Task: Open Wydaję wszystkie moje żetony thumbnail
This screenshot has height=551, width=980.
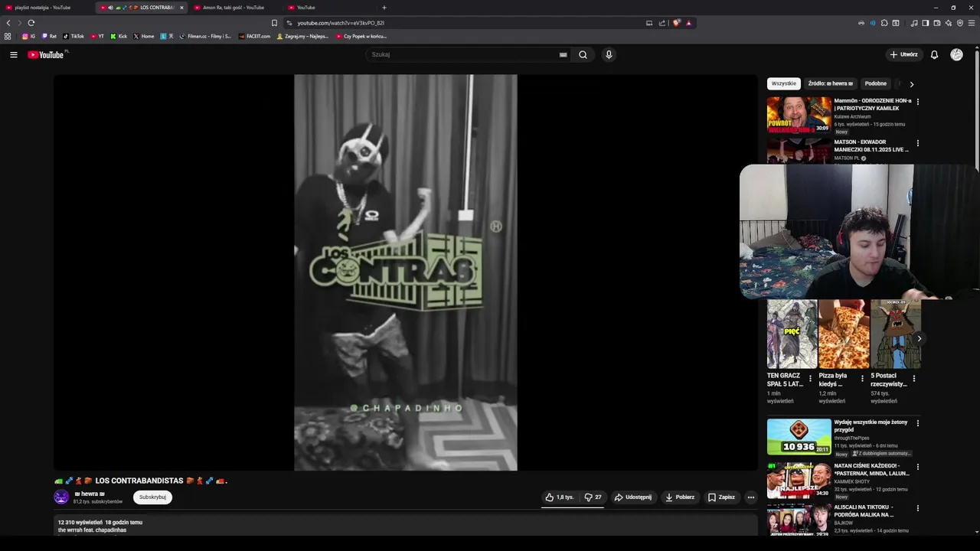Action: 799,436
